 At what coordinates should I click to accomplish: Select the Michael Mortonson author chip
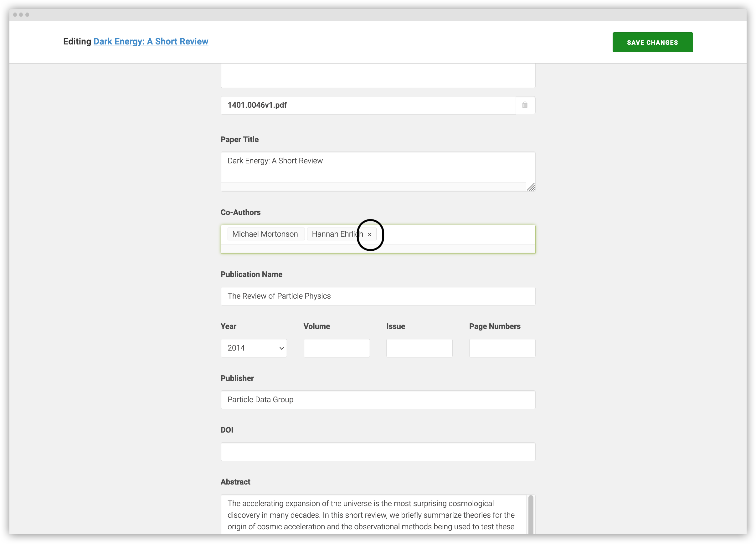click(x=266, y=234)
